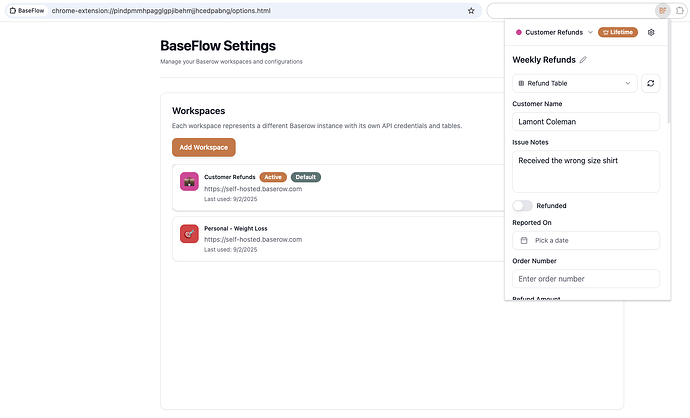Image resolution: width=690 pixels, height=418 pixels.
Task: Toggle the Refunded switch
Action: (x=522, y=205)
